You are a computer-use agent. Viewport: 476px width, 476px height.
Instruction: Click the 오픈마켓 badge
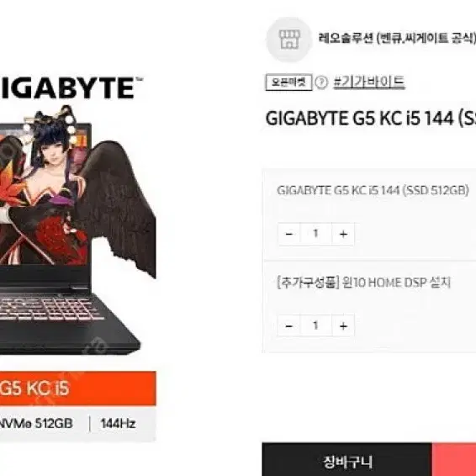click(x=288, y=82)
